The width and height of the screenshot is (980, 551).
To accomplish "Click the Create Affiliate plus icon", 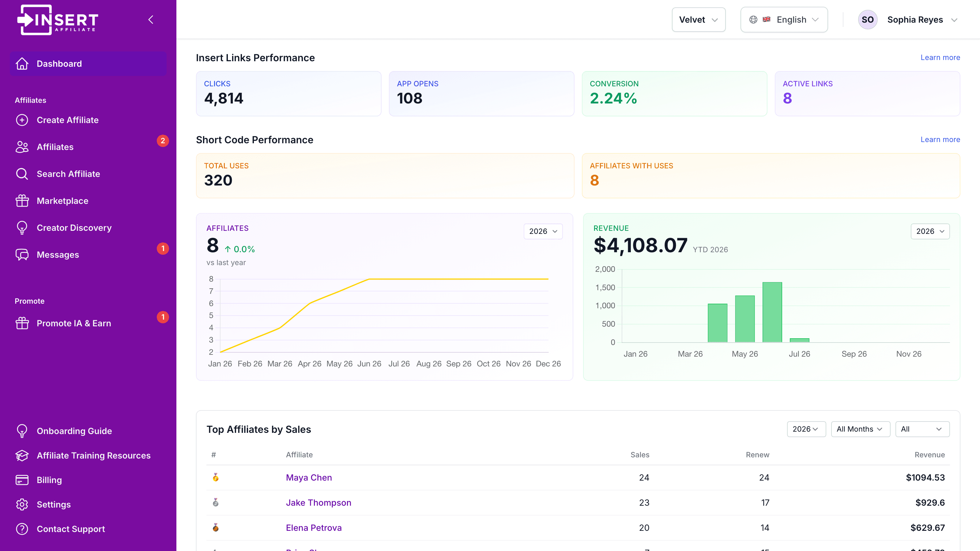I will point(22,120).
